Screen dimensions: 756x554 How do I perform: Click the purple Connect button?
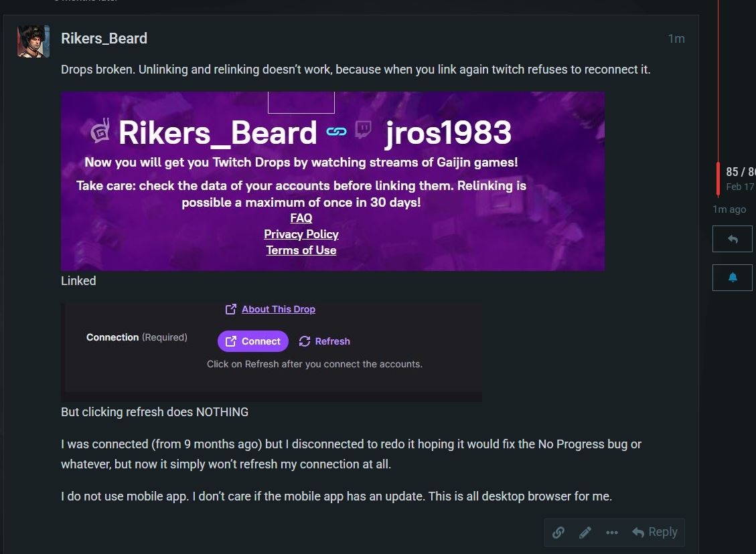point(252,341)
